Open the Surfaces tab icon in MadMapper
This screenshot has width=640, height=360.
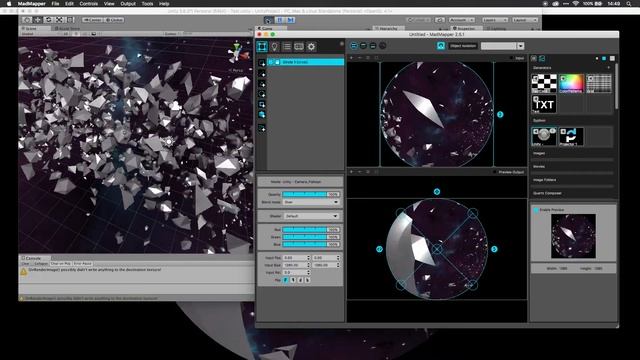[x=262, y=47]
